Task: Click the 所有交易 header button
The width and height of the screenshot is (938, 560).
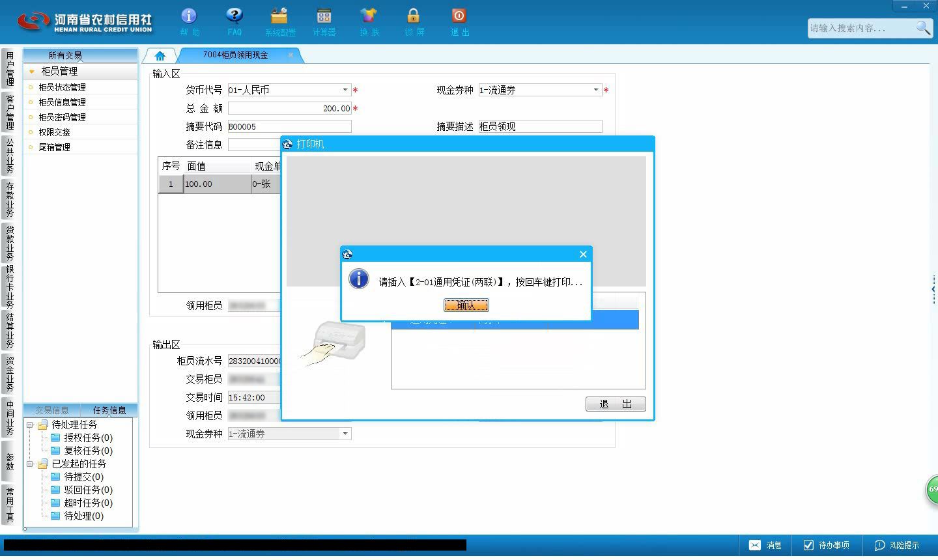Action: point(81,55)
